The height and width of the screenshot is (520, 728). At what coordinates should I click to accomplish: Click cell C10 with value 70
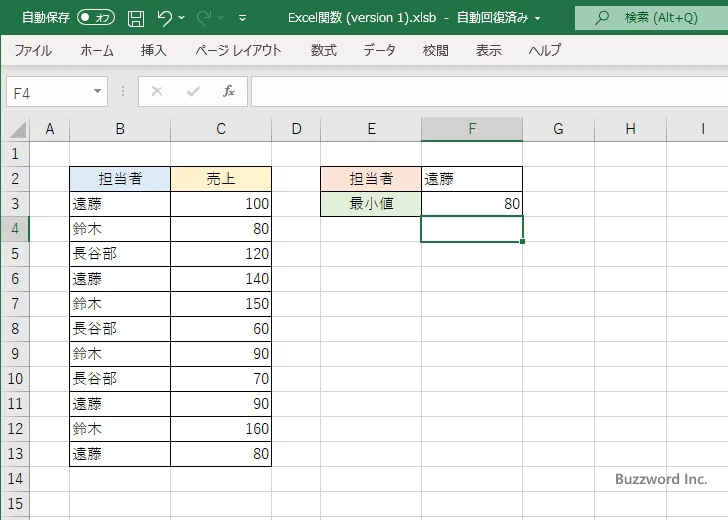pos(221,379)
